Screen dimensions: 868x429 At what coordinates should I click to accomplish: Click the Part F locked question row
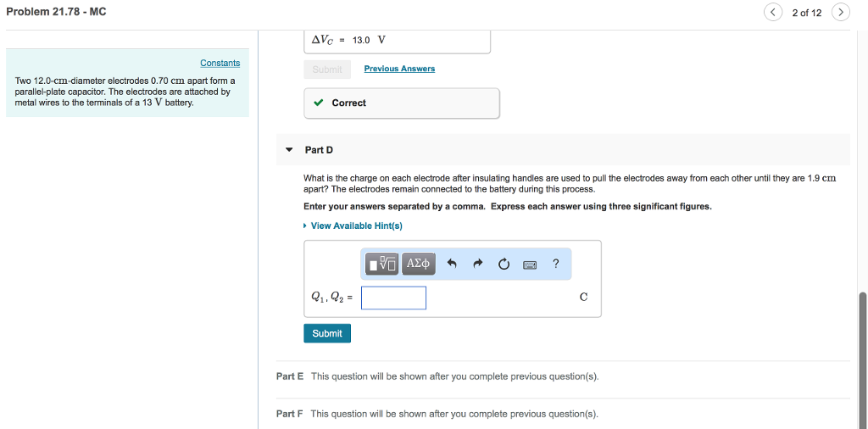(563, 414)
